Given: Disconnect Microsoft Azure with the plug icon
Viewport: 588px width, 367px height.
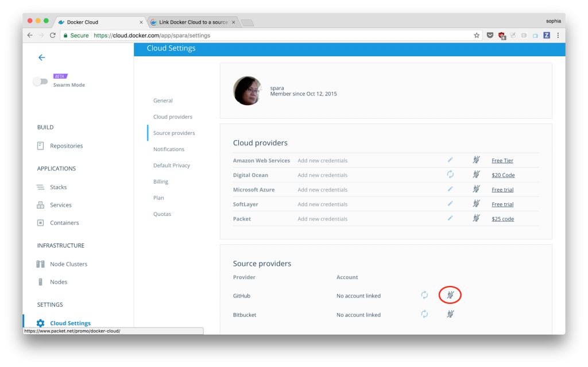Looking at the screenshot, I should (x=476, y=189).
